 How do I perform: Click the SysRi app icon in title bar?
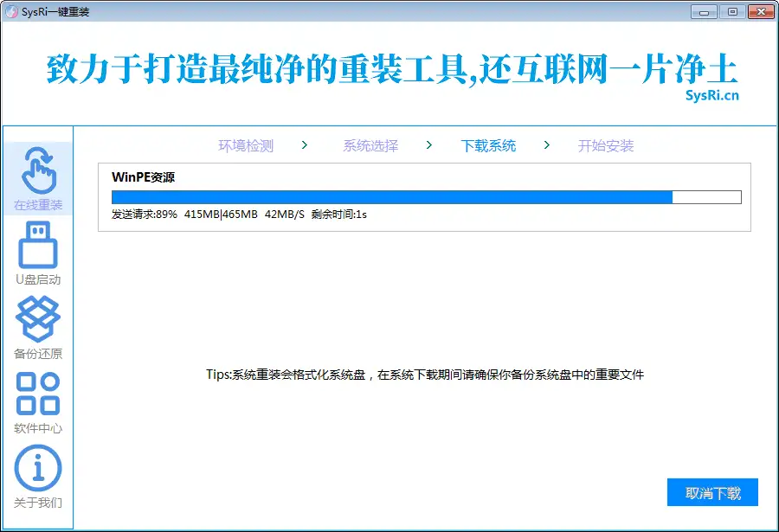coord(11,11)
